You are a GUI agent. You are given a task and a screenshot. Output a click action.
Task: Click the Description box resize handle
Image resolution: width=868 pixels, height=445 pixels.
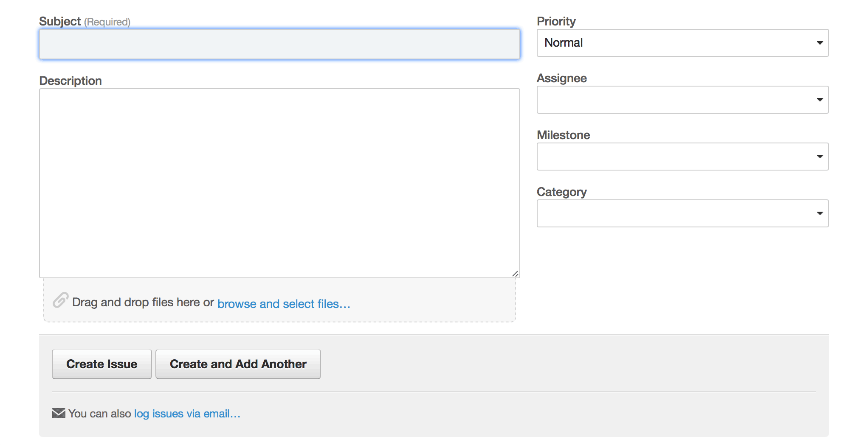tap(515, 274)
